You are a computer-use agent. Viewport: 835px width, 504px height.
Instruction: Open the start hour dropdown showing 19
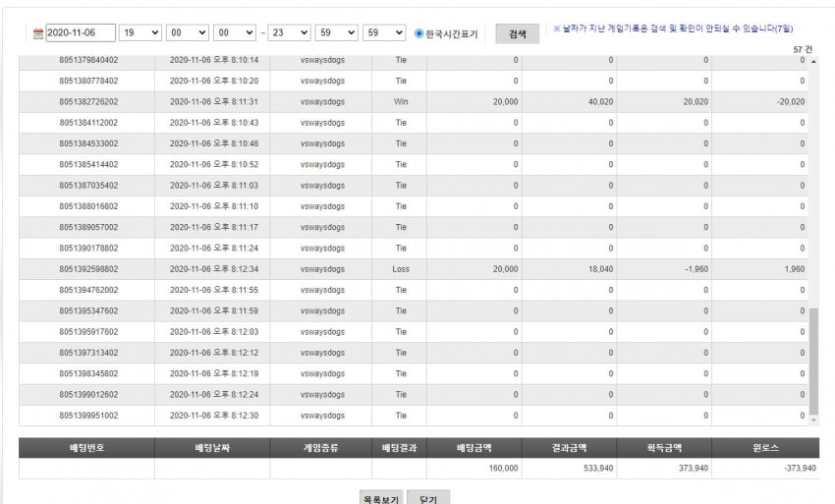[x=140, y=33]
